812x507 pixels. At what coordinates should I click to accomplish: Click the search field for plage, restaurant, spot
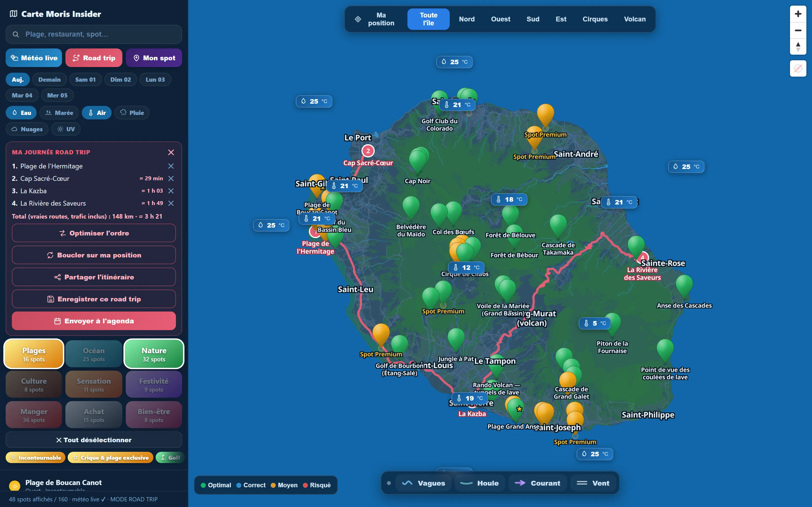(94, 34)
